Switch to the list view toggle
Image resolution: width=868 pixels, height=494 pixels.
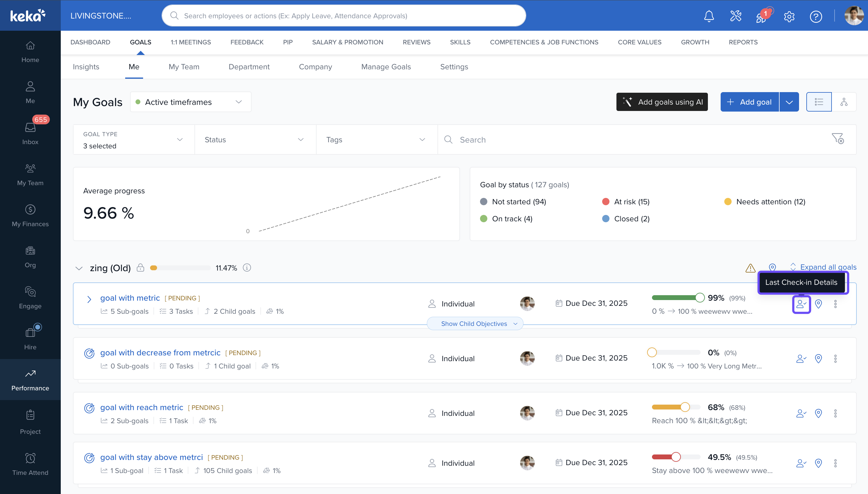[x=818, y=102]
